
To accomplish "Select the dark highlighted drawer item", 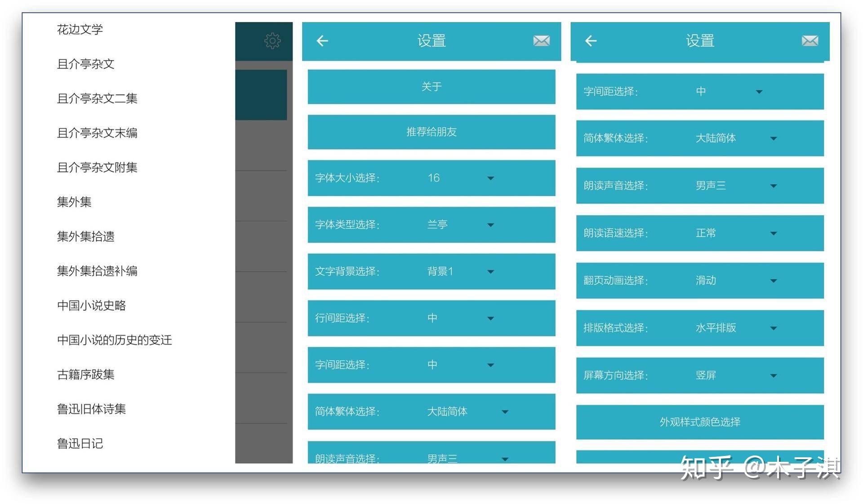I will pyautogui.click(x=261, y=95).
